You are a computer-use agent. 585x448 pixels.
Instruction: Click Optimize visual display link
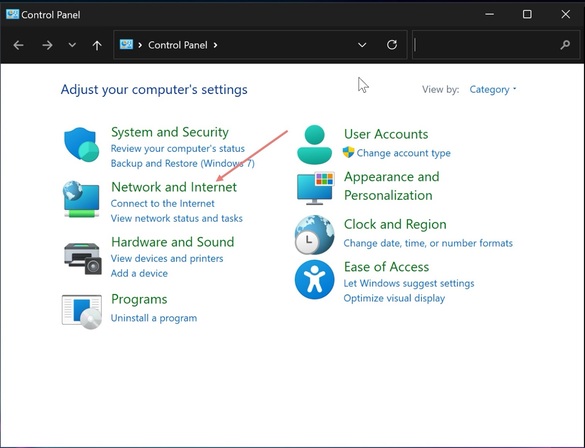(x=394, y=298)
